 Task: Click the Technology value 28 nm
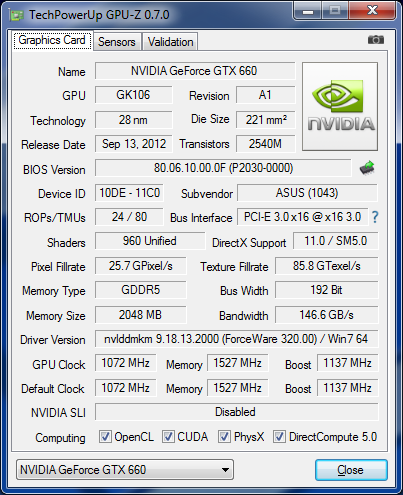(x=133, y=120)
